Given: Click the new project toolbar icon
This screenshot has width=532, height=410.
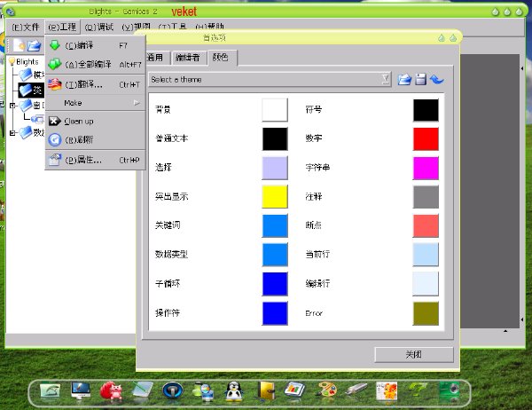Looking at the screenshot, I should (x=19, y=45).
